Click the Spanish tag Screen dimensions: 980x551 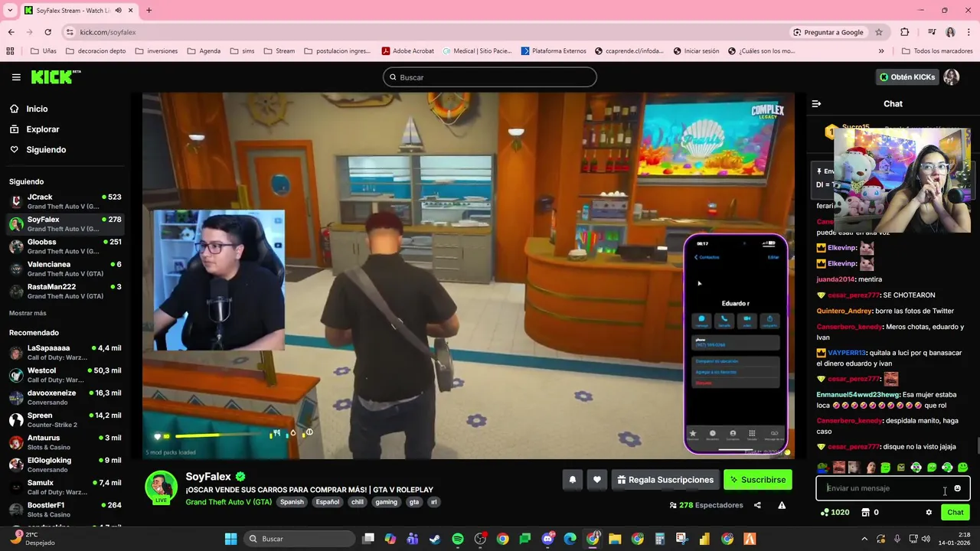[x=292, y=502]
